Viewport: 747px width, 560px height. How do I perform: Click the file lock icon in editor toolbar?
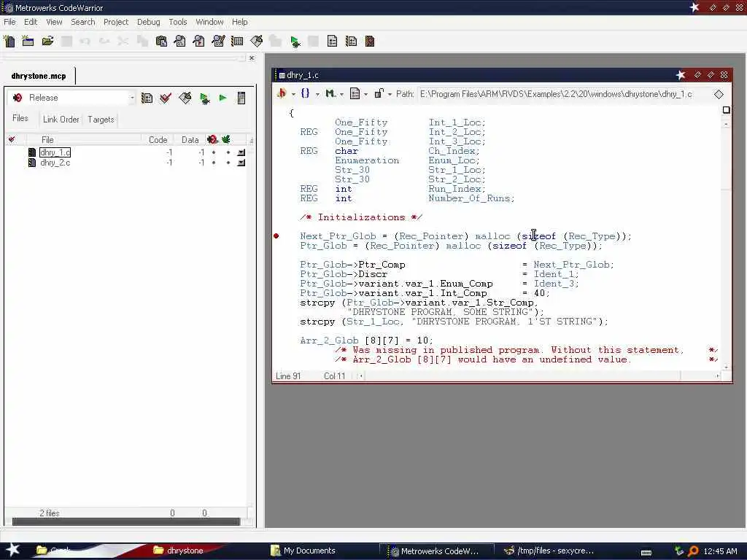[x=379, y=94]
